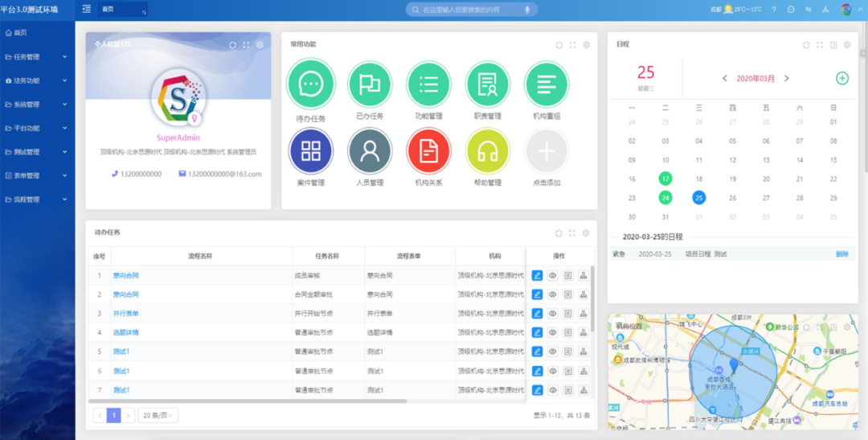Open the 意向合同 link in row 1

click(125, 275)
